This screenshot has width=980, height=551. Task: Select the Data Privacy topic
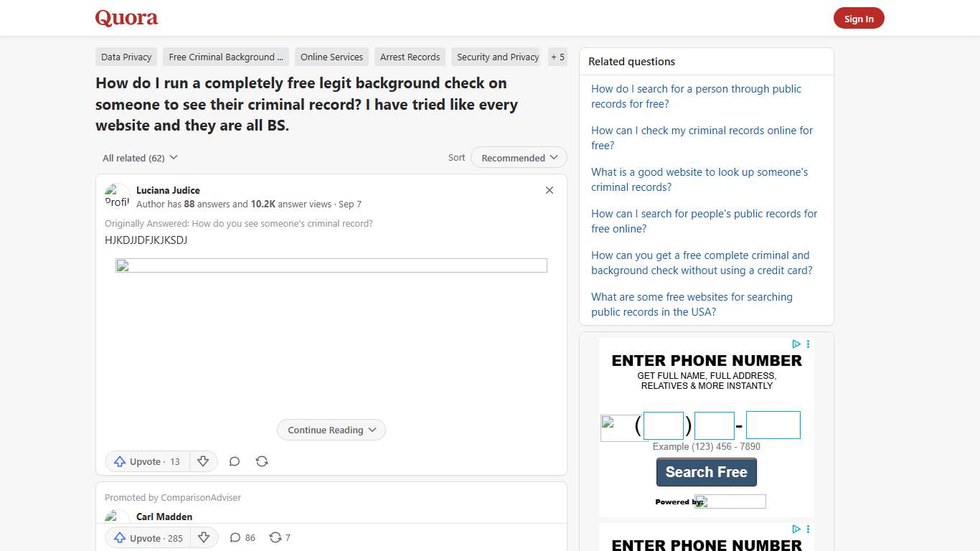tap(126, 57)
